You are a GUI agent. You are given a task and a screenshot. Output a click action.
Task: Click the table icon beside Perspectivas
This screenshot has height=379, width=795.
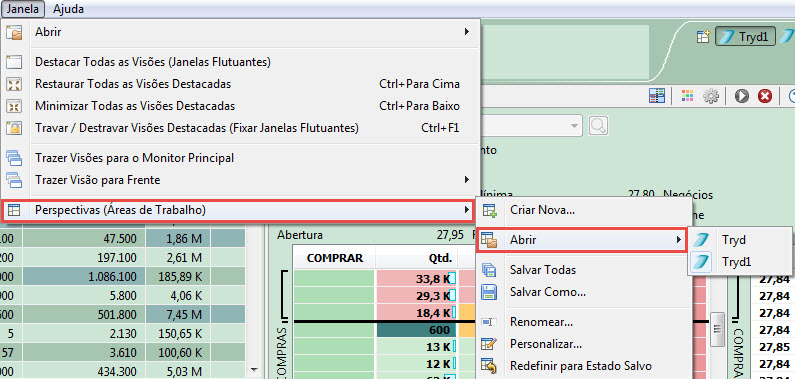14,210
